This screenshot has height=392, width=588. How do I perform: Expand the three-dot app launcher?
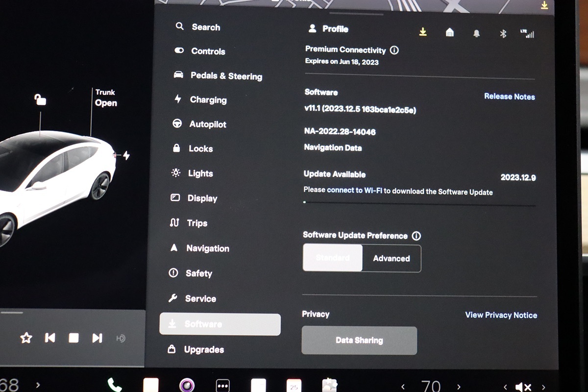(x=223, y=386)
